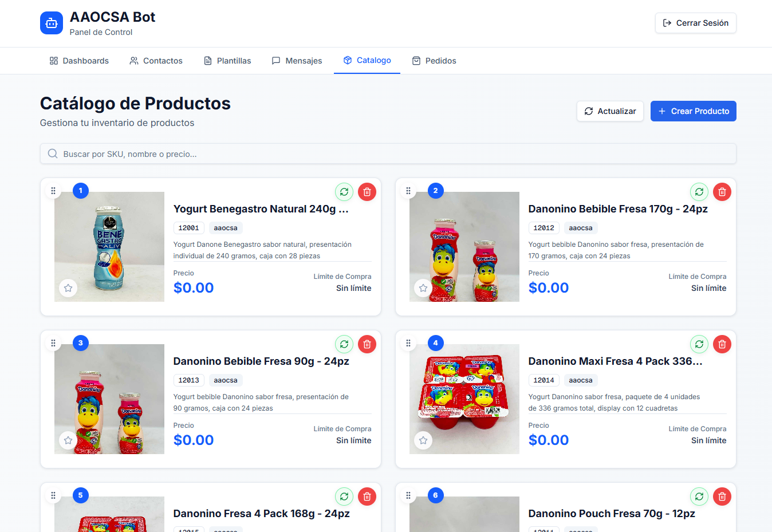Go to the Plantillas tab
Viewport: 772px width, 532px height.
(227, 61)
